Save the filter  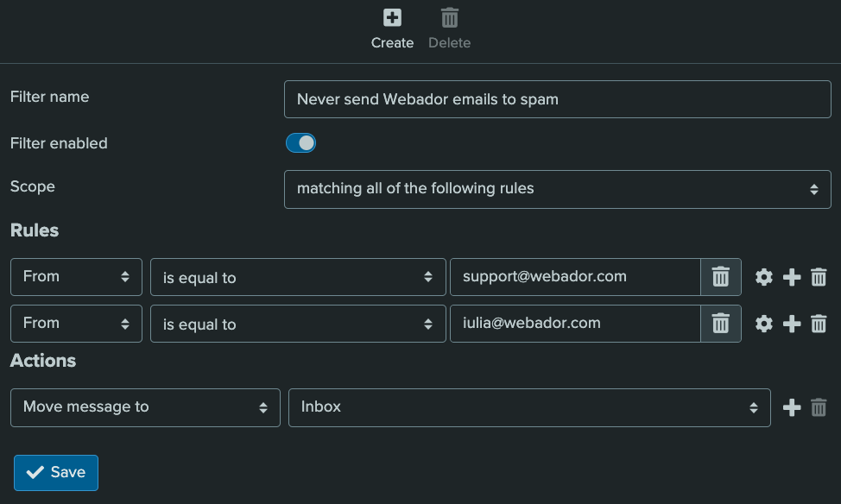[56, 472]
